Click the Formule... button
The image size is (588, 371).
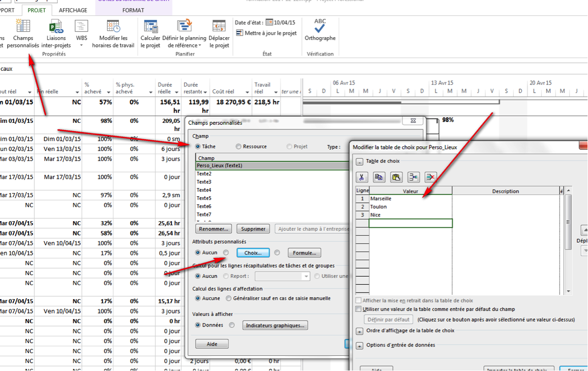(304, 253)
